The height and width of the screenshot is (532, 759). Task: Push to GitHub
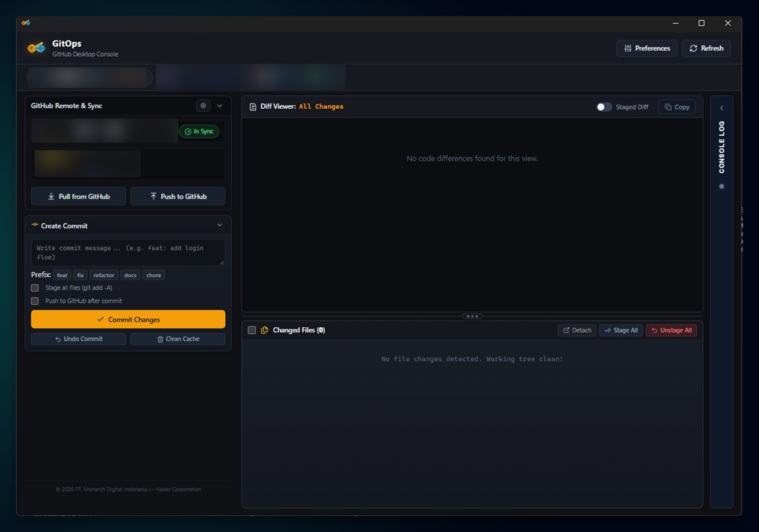point(178,196)
